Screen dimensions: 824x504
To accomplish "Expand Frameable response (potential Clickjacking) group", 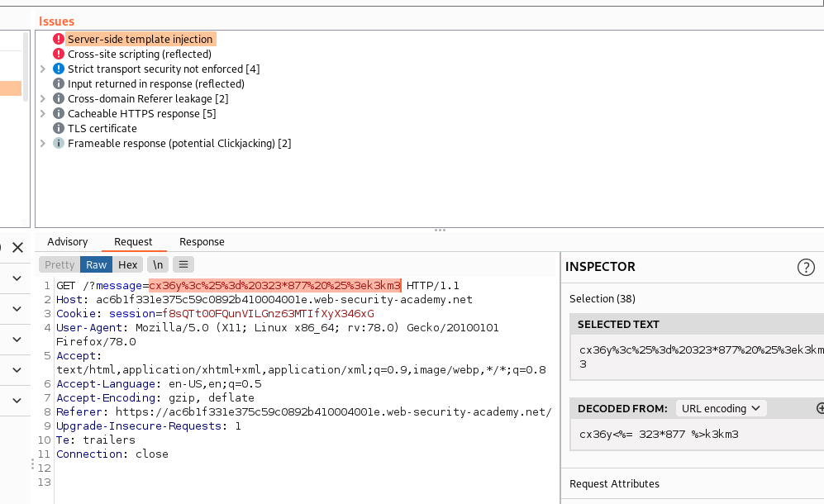I will click(x=43, y=144).
